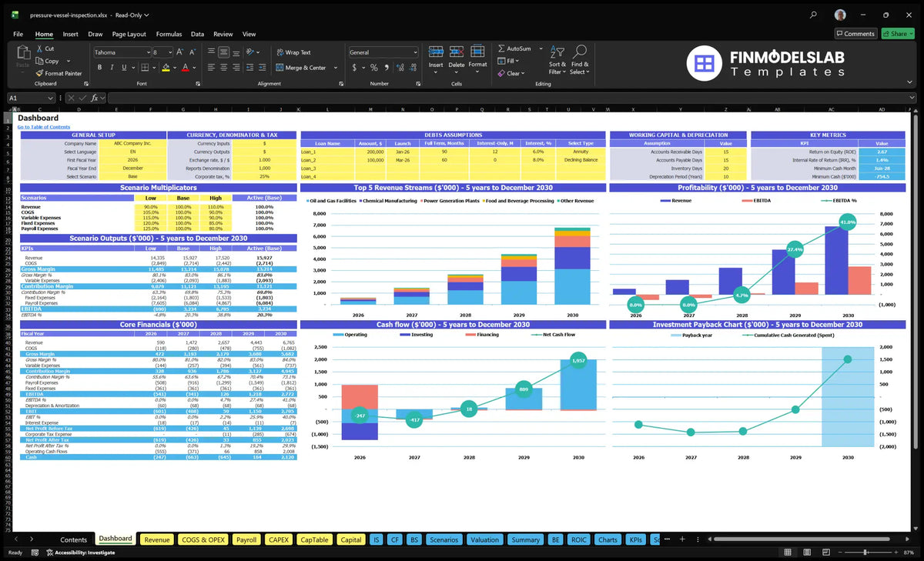Switch to the Insert ribbon tab

tap(70, 34)
